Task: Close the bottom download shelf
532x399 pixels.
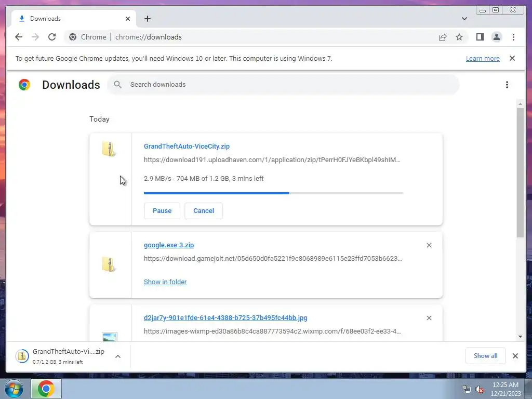Action: click(x=515, y=356)
